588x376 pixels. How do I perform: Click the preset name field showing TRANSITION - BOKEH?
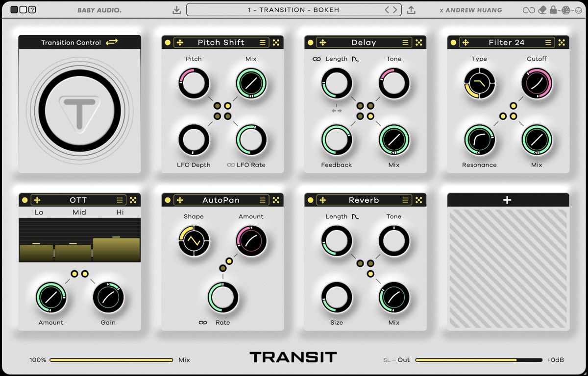(x=293, y=9)
